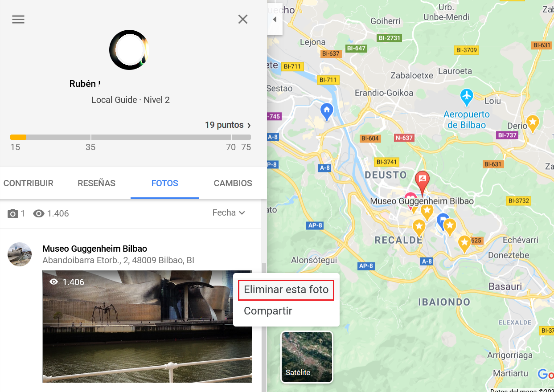Go to the Cambios tab

[233, 183]
